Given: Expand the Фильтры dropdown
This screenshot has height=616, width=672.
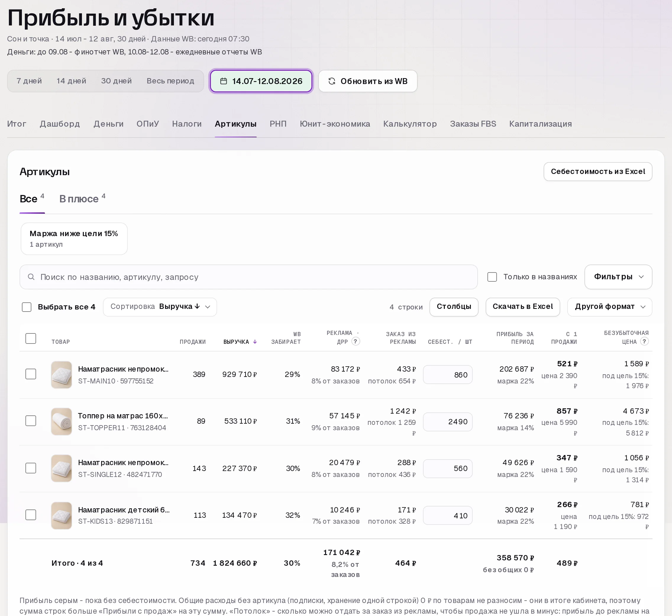Looking at the screenshot, I should [618, 277].
